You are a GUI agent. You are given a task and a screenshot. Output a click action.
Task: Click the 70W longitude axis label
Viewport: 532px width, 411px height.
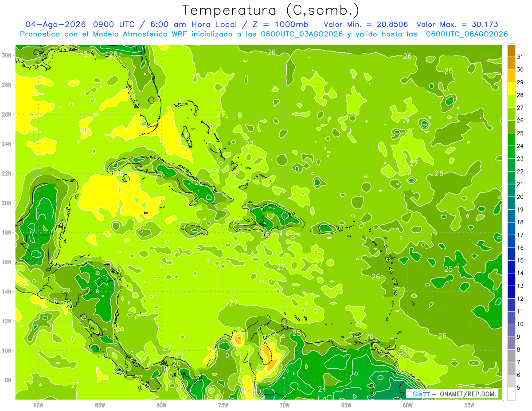(x=285, y=406)
